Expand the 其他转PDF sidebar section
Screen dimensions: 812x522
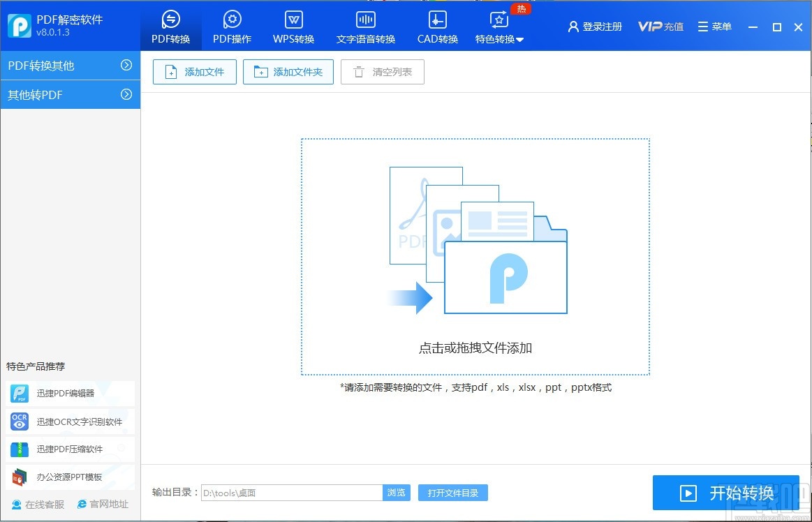(70, 95)
